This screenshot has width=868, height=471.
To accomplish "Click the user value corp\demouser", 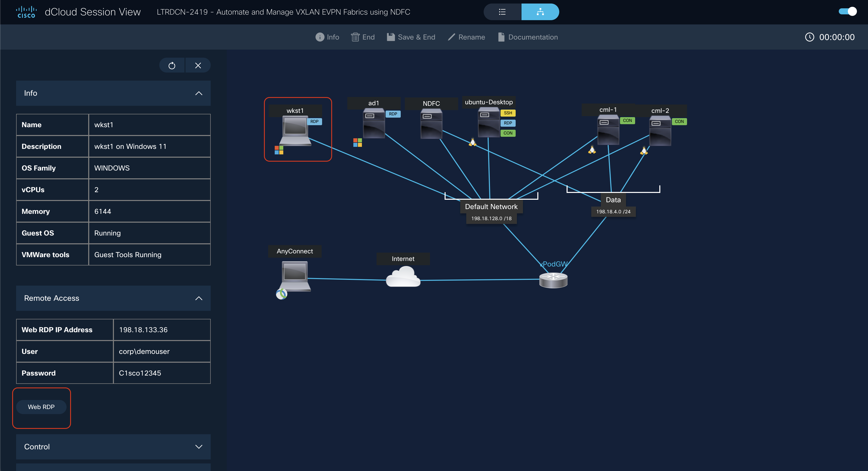I will pyautogui.click(x=144, y=351).
